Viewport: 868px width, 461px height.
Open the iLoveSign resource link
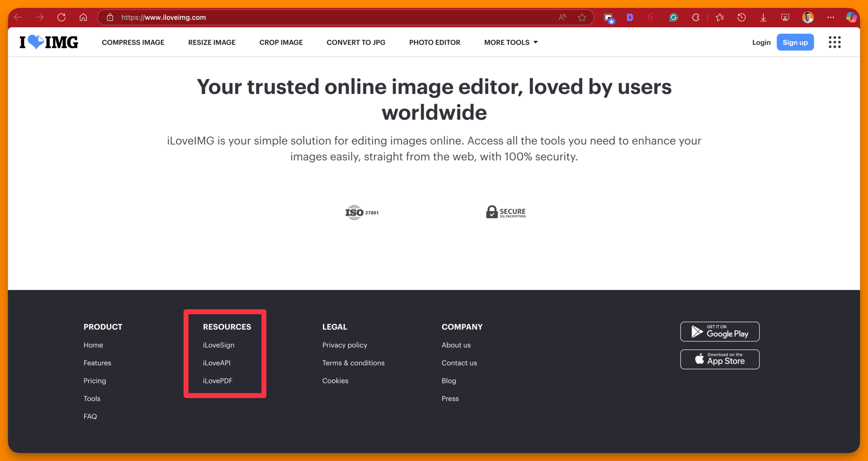[218, 345]
